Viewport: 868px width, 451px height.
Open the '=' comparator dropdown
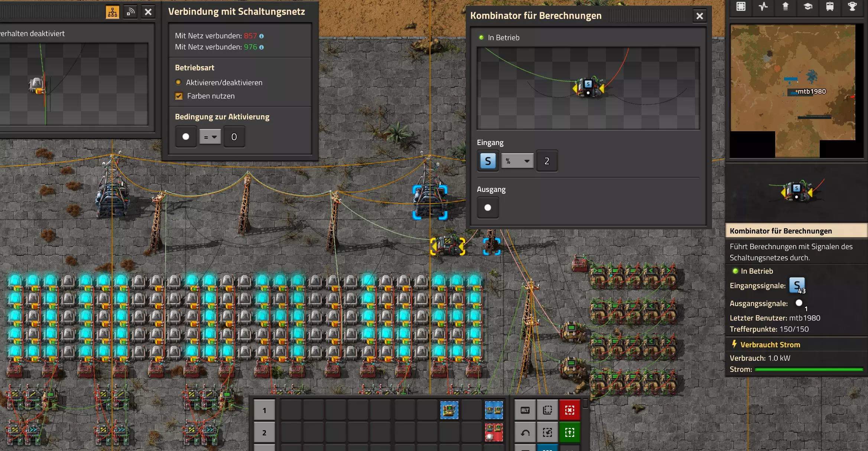[210, 137]
